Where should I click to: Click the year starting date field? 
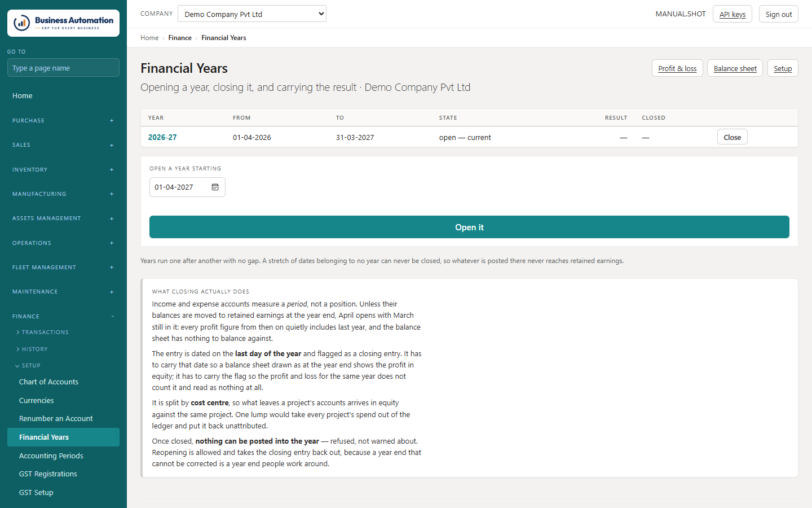tap(187, 187)
